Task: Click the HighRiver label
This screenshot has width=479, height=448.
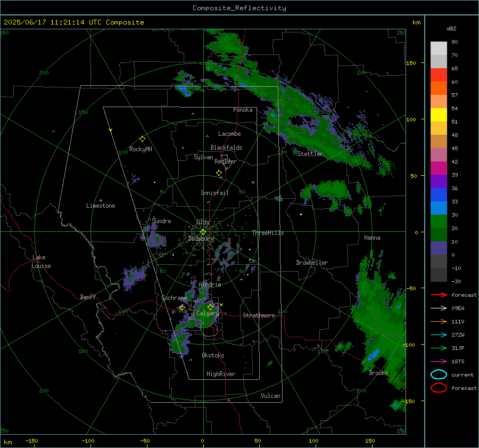Action: [221, 374]
